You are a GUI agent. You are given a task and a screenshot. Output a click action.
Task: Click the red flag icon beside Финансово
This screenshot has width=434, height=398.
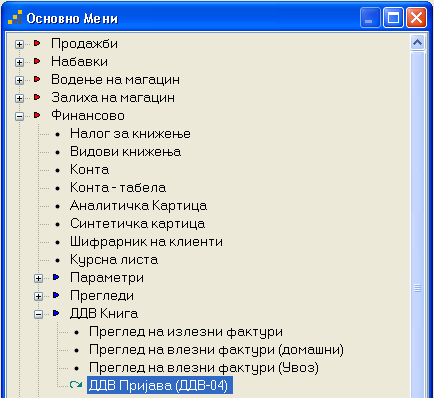(37, 115)
